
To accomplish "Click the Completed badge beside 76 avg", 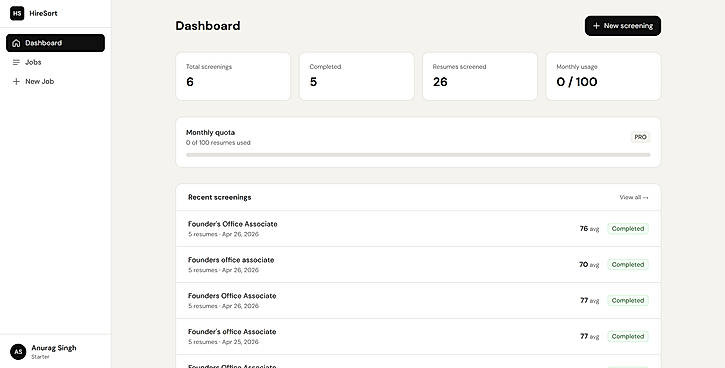I will tap(628, 229).
